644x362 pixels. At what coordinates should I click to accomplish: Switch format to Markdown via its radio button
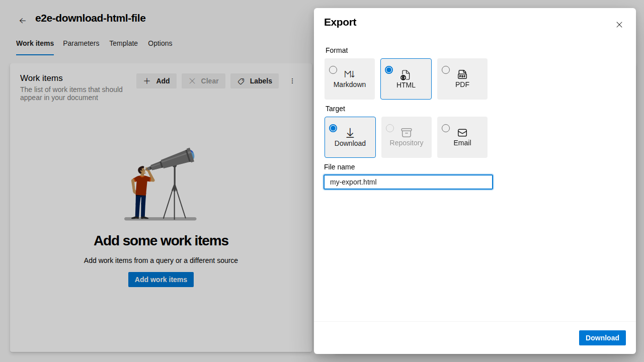pos(333,69)
